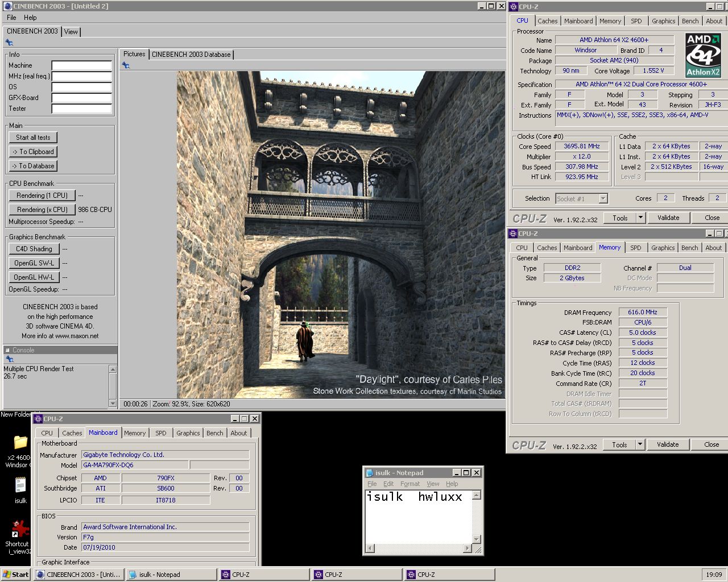The width and height of the screenshot is (728, 582).
Task: Click the To Clipboard button
Action: 33,152
